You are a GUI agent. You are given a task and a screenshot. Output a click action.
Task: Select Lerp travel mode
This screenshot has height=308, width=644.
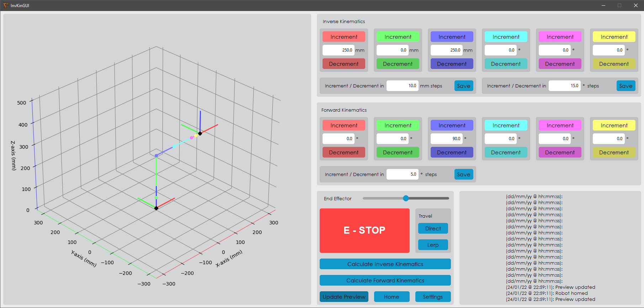click(x=433, y=245)
